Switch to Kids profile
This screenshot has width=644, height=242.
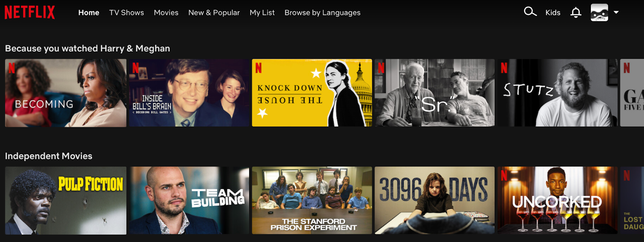tap(553, 12)
